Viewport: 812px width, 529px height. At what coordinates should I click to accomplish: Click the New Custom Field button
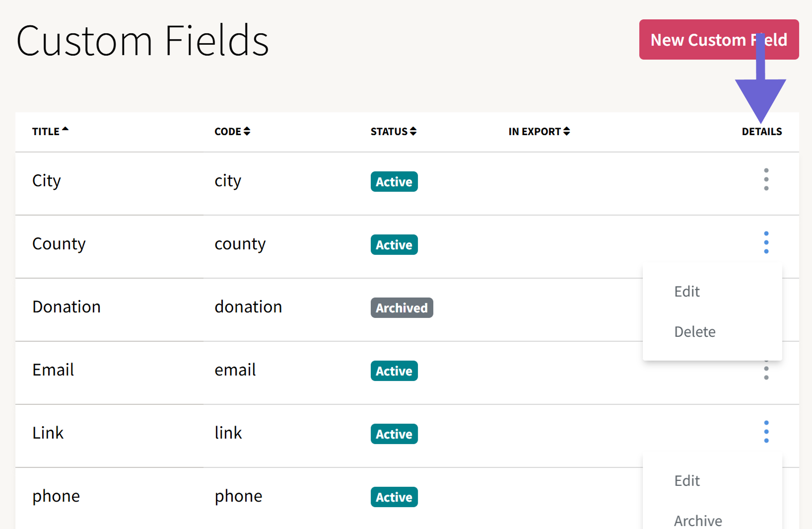click(x=719, y=40)
